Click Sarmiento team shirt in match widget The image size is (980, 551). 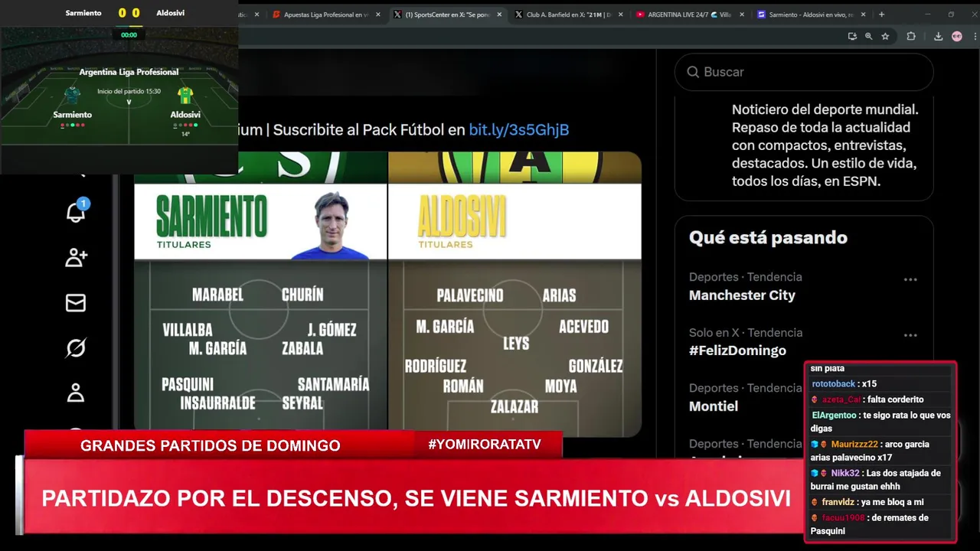tap(72, 95)
